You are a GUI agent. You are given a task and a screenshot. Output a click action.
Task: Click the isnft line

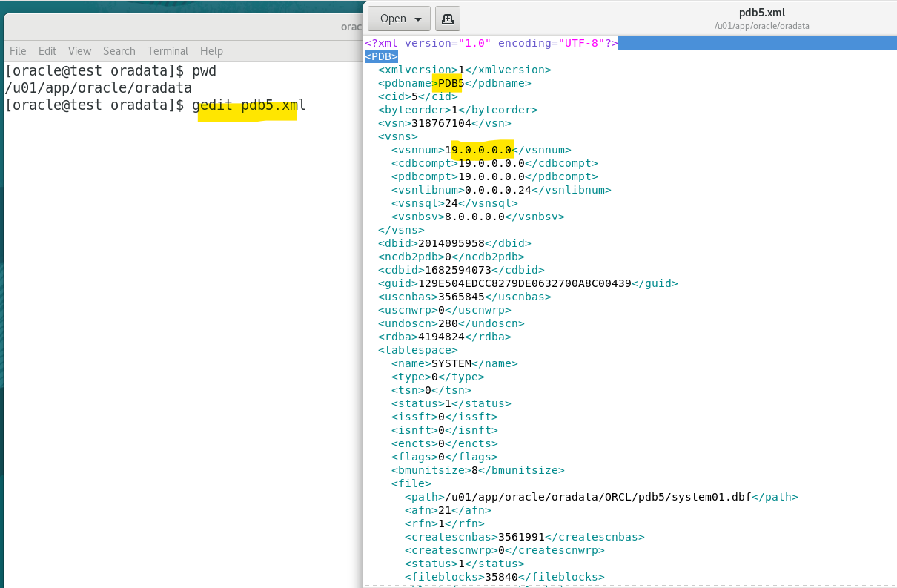click(x=445, y=430)
